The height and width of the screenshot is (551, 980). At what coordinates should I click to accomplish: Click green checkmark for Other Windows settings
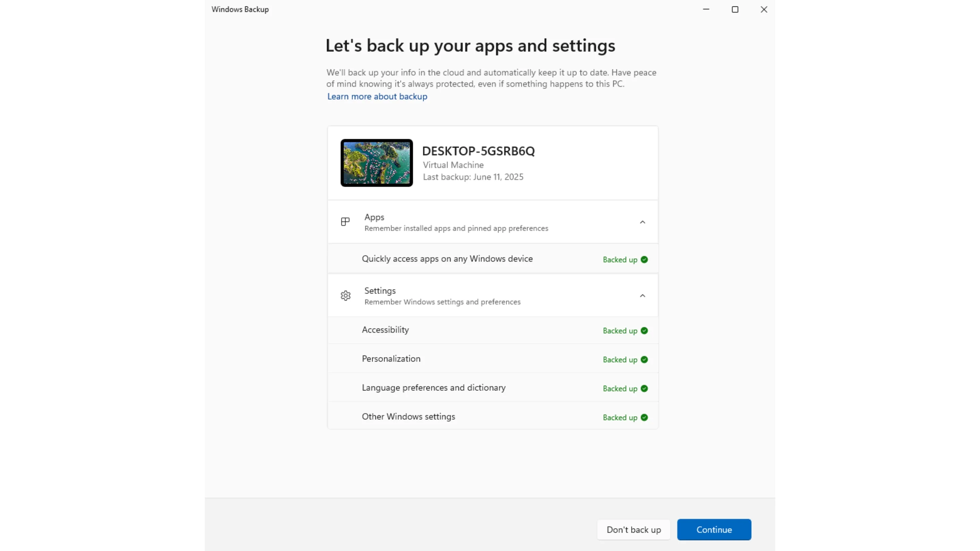click(644, 417)
